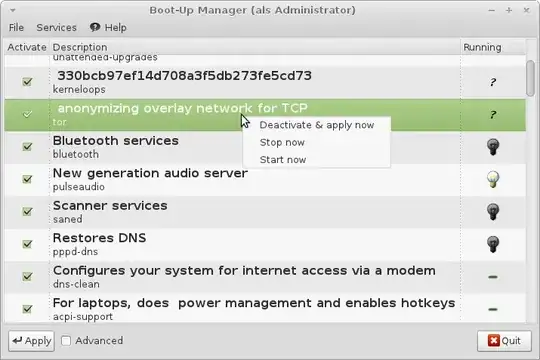Click the dash status for acpi-support
The height and width of the screenshot is (360, 540).
493,309
